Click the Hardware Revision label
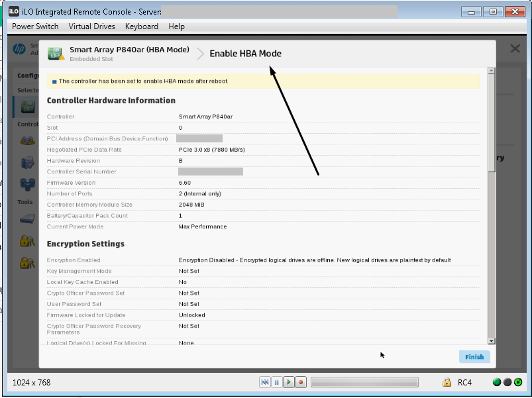 pos(74,161)
